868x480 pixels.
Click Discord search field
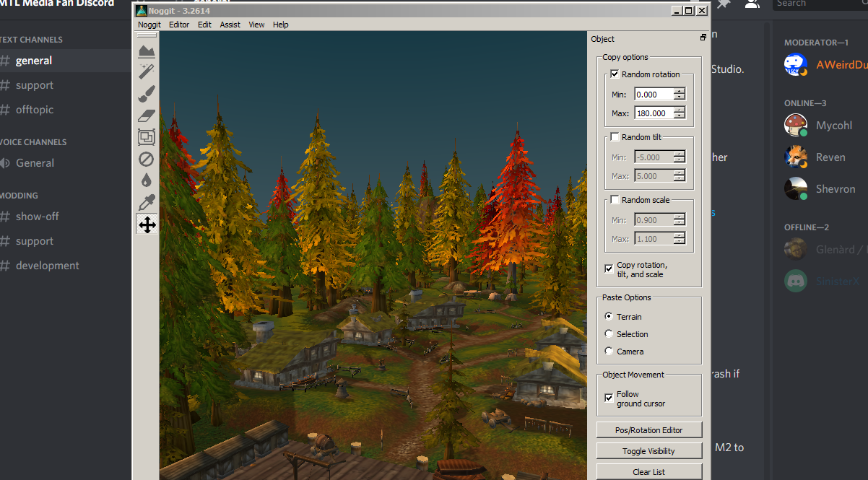pos(820,4)
